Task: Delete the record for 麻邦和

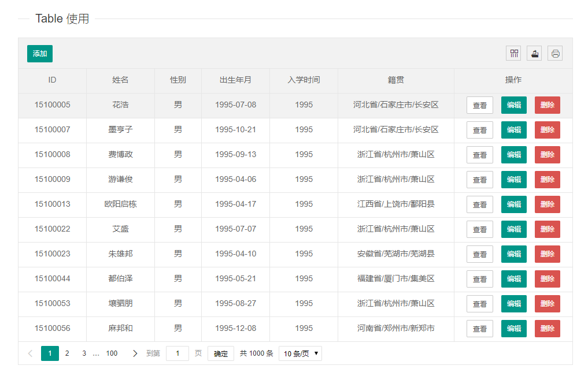Action: [x=548, y=329]
